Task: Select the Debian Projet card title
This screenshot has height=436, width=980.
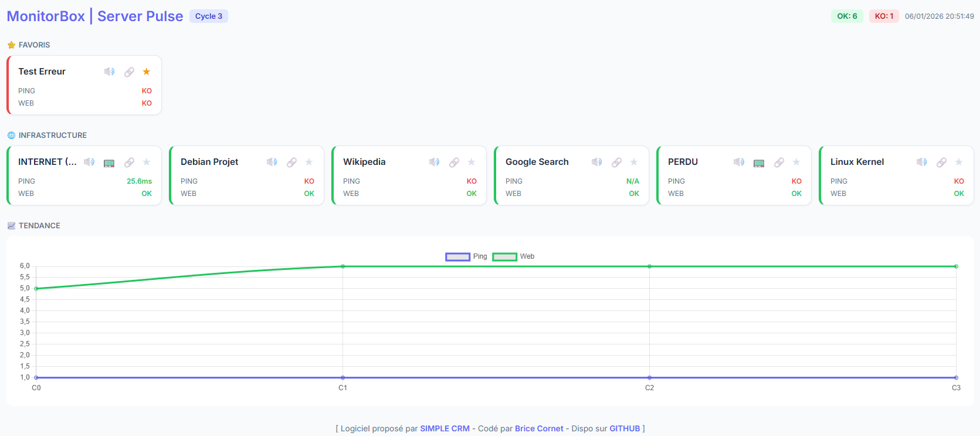Action: coord(209,162)
